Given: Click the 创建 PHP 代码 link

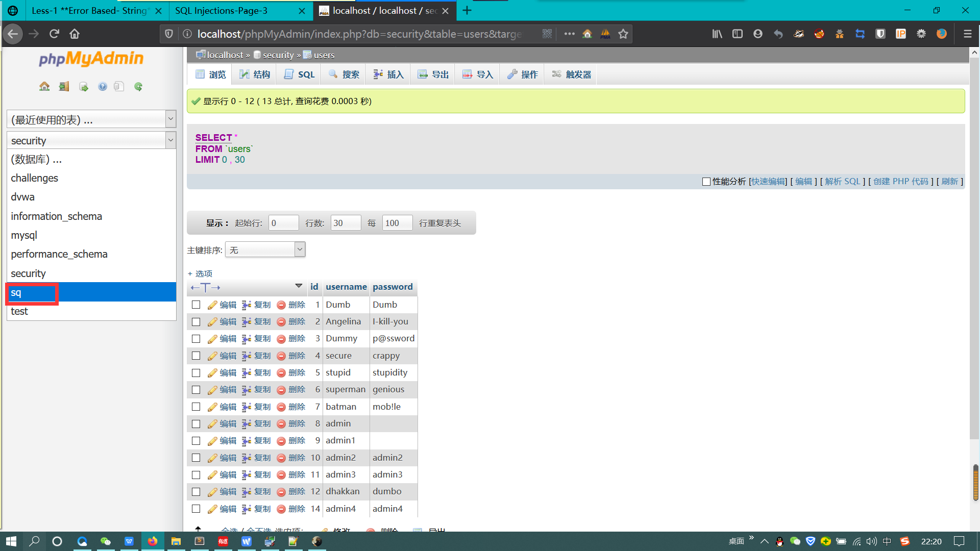Looking at the screenshot, I should click(900, 182).
